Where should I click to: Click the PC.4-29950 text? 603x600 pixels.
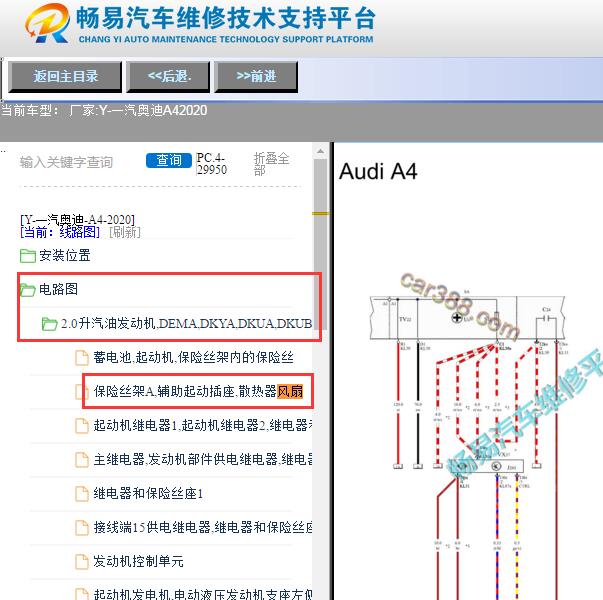click(212, 163)
